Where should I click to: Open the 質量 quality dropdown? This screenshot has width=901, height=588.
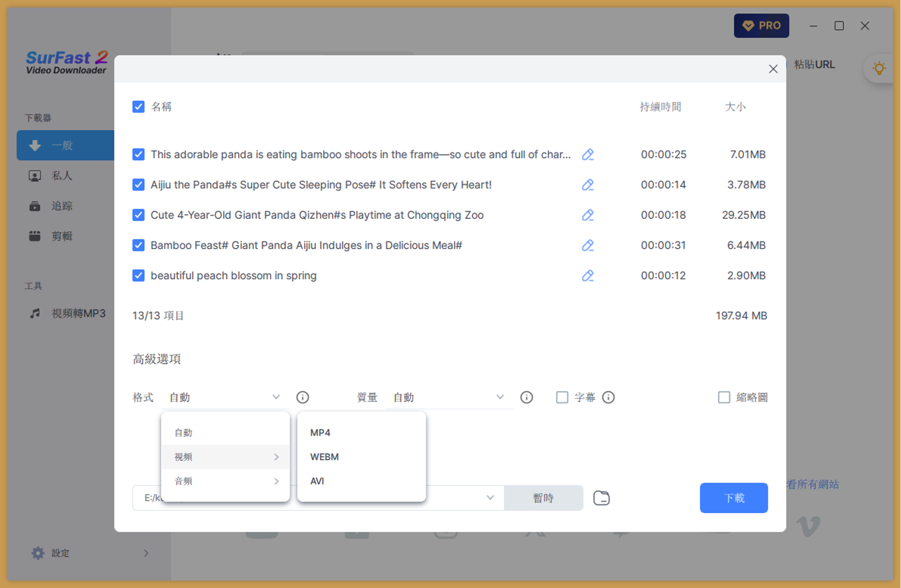click(449, 397)
